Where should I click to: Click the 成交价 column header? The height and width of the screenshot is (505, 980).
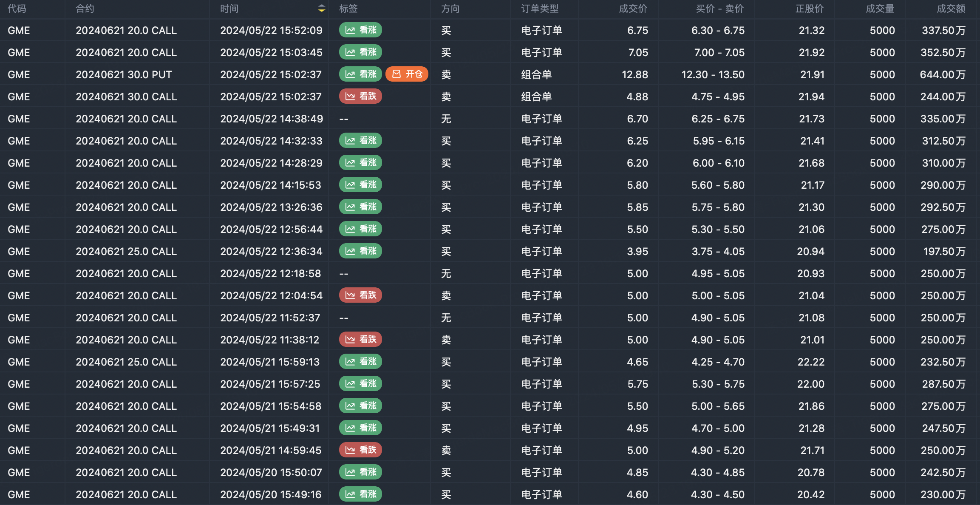pos(633,9)
